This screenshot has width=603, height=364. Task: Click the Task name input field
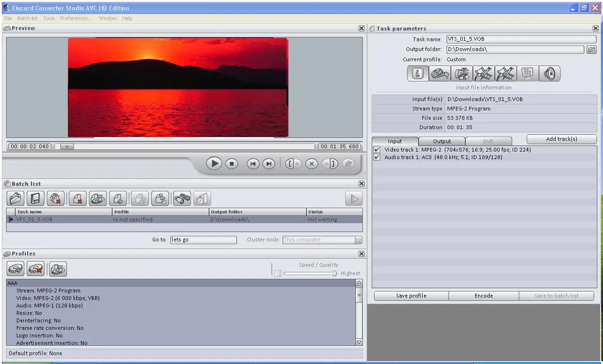[x=521, y=39]
